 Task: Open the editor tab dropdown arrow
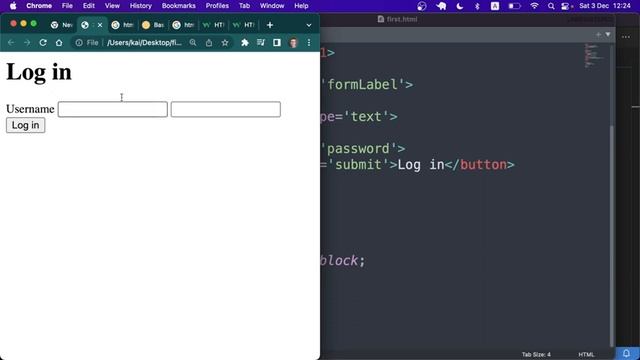608,35
